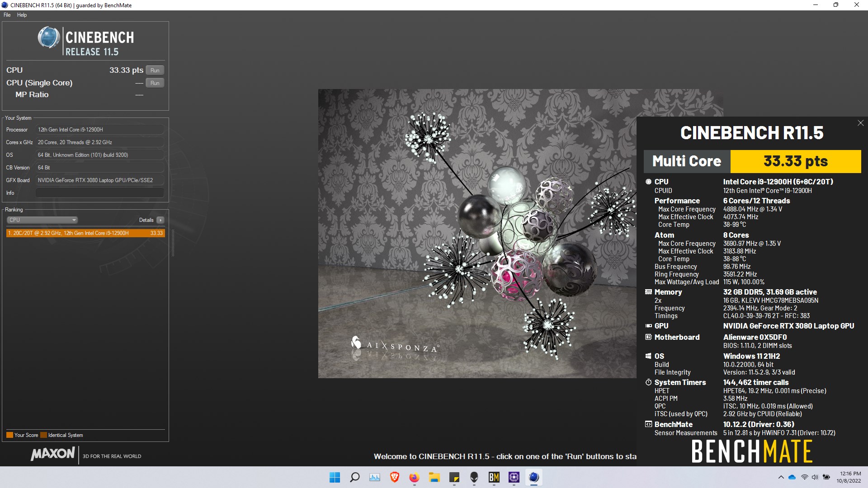Screen dimensions: 868x488
Task: Click the BENCHMATE logo at panel bottom
Action: (x=752, y=451)
